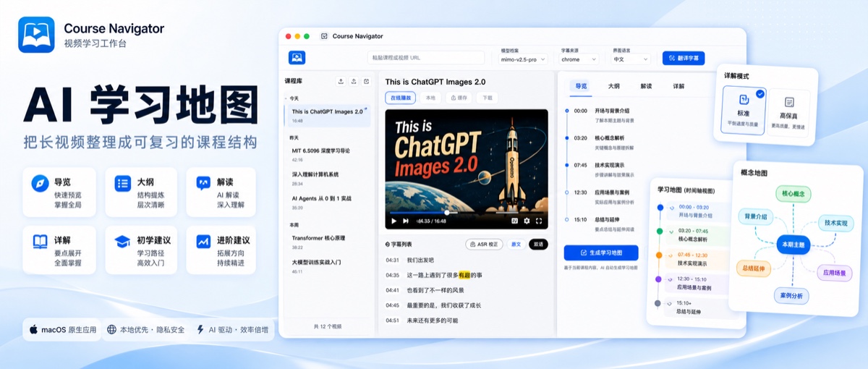Click the second upload icon beside 课程库
The width and height of the screenshot is (868, 369).
pyautogui.click(x=354, y=81)
